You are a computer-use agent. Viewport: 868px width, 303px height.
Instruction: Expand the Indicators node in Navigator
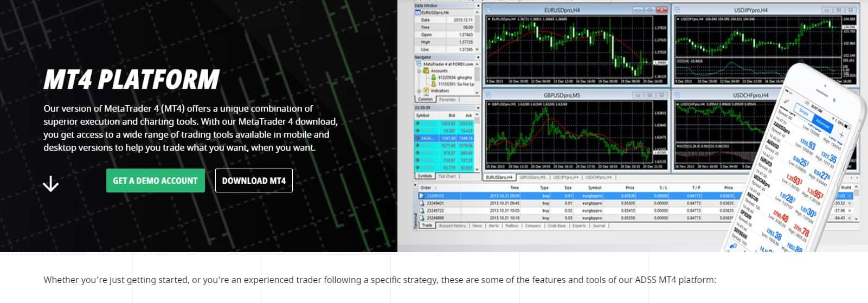click(x=419, y=91)
